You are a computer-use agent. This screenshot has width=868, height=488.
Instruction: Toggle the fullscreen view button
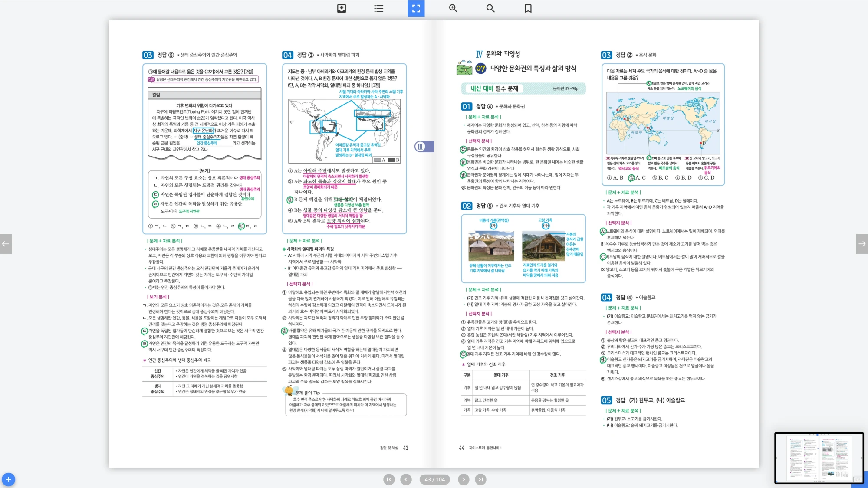pos(416,8)
